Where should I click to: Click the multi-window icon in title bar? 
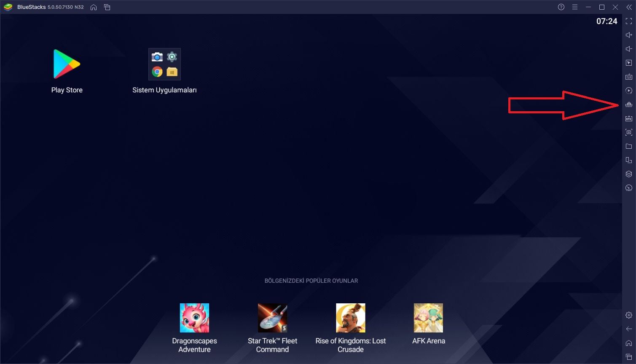click(x=107, y=7)
